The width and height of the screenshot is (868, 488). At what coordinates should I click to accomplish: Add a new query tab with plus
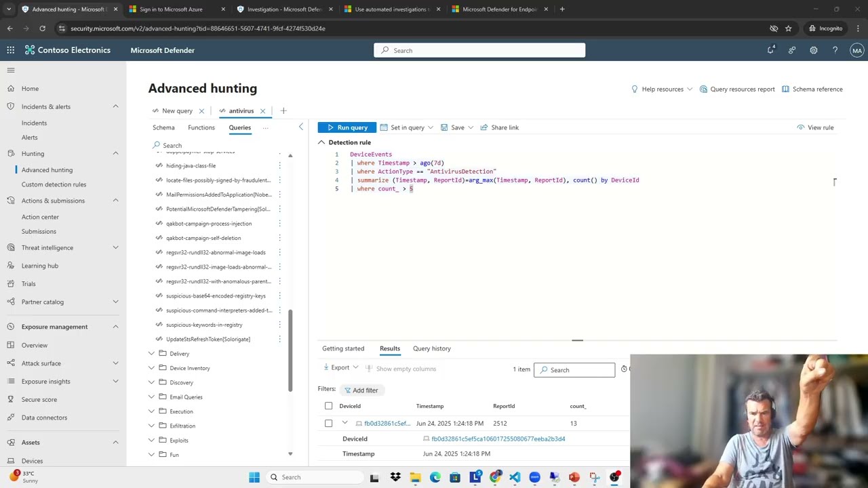click(x=283, y=110)
